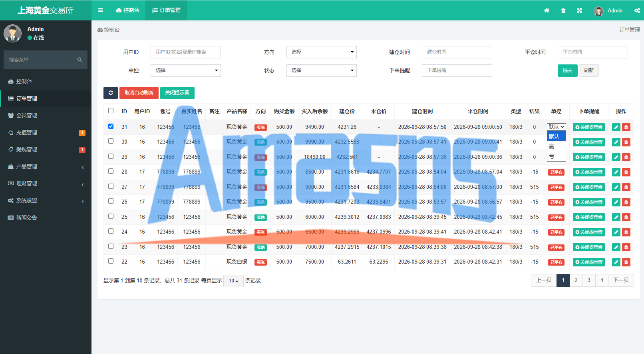The width and height of the screenshot is (644, 354).
Task: Check the checkbox for order ID 22
Action: coord(111,261)
